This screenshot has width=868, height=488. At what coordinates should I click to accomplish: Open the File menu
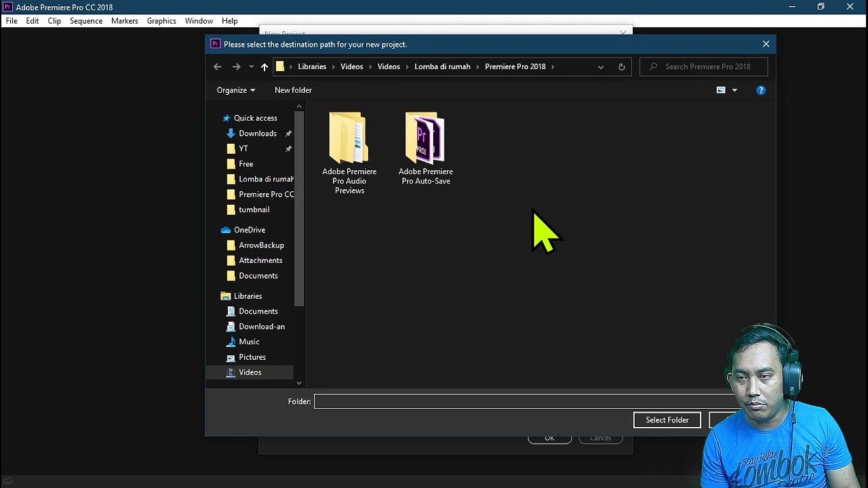point(12,21)
